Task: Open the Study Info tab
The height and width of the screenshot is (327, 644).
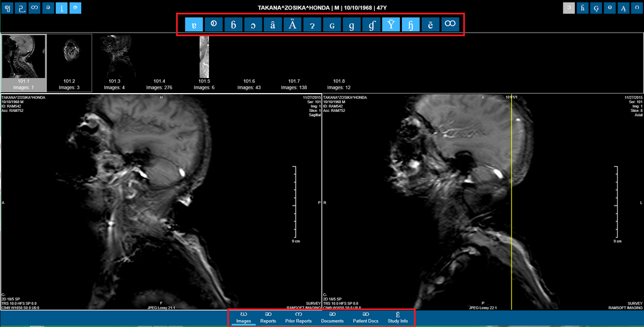Action: pyautogui.click(x=397, y=318)
